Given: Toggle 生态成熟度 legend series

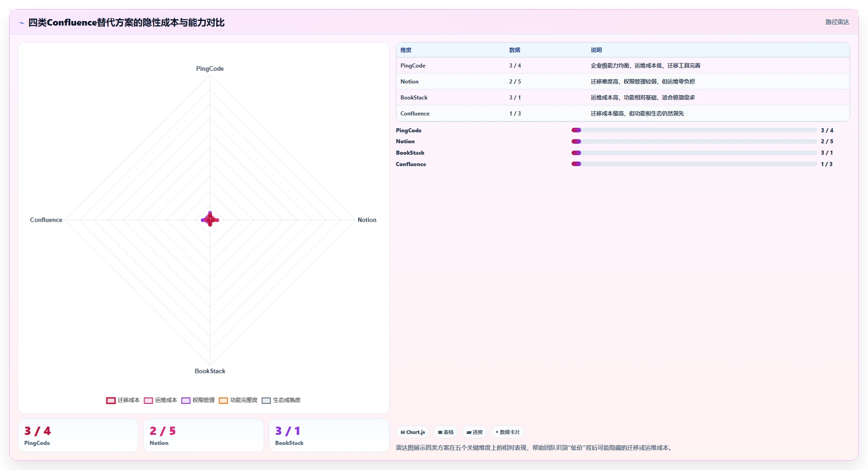Looking at the screenshot, I should click(x=281, y=400).
